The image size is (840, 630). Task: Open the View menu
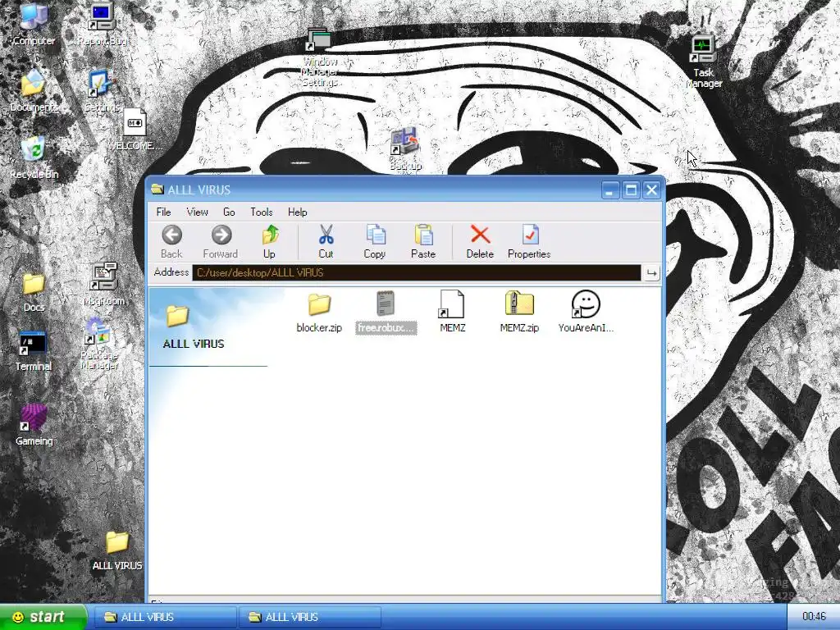(197, 212)
